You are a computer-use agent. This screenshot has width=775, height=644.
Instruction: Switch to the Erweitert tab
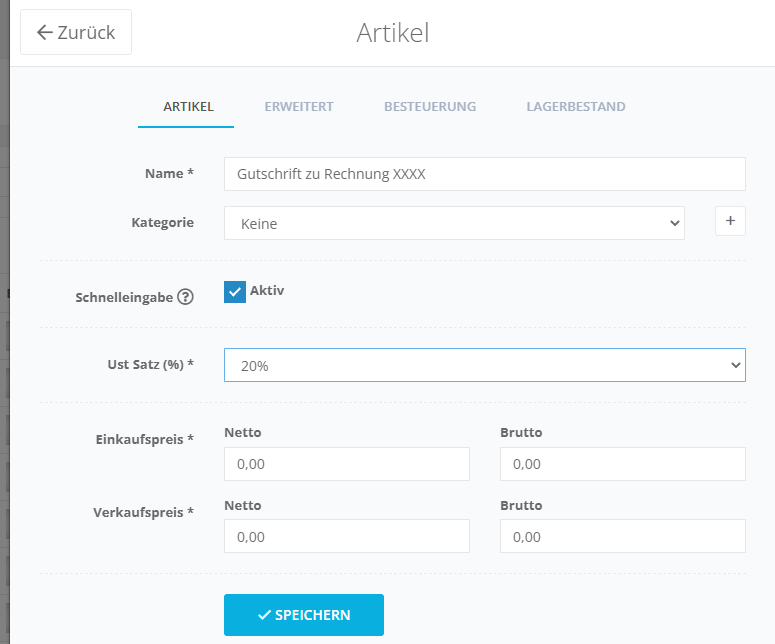299,107
